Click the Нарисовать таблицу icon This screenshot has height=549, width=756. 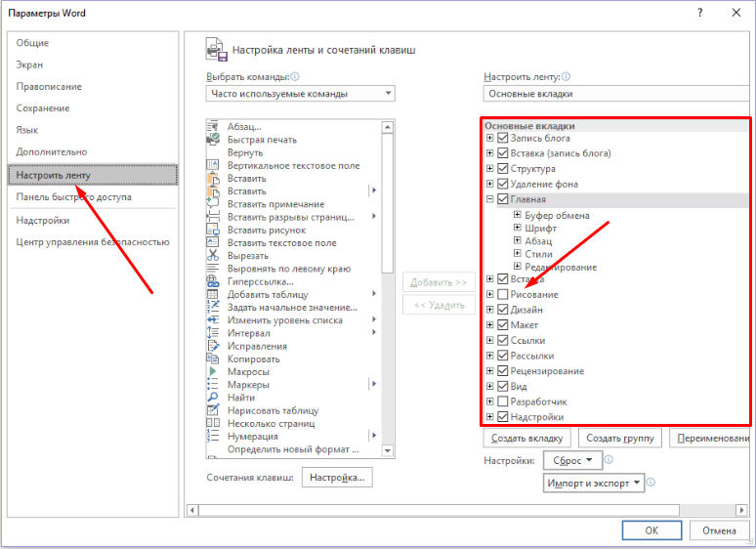213,410
